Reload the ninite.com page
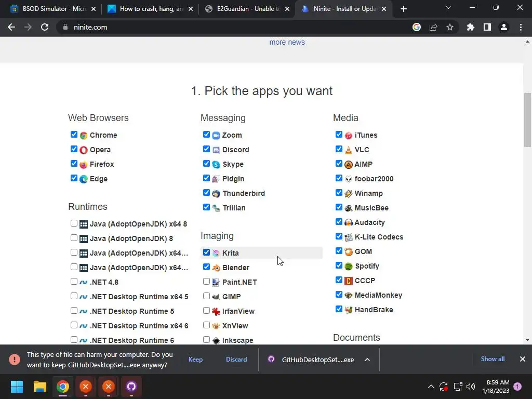The image size is (532, 399). (x=45, y=27)
